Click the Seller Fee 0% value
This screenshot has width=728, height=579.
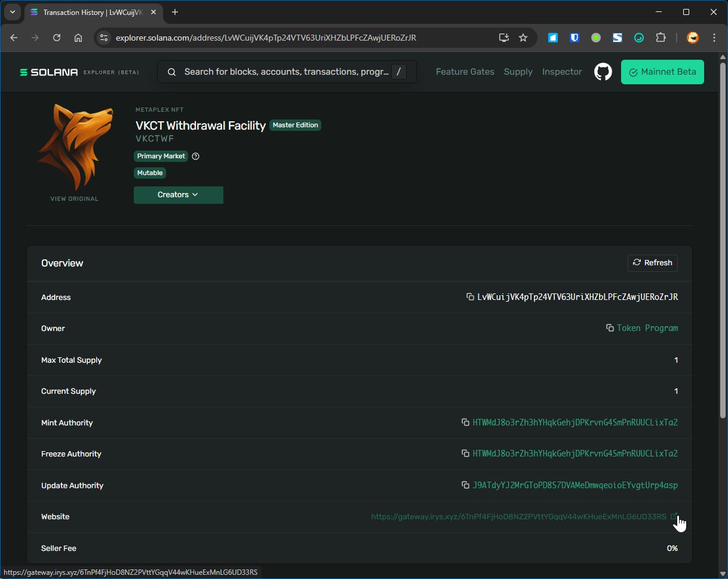point(672,548)
